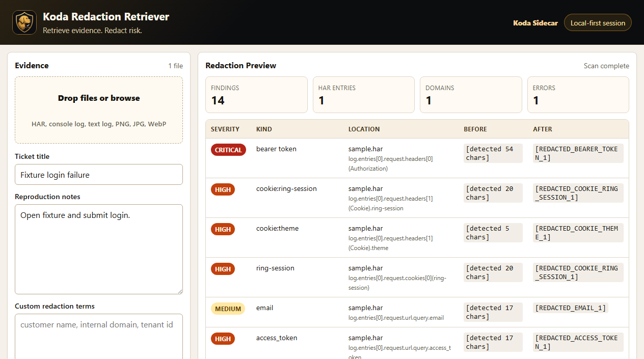Image resolution: width=644 pixels, height=359 pixels.
Task: Click the Before column header
Action: point(475,129)
